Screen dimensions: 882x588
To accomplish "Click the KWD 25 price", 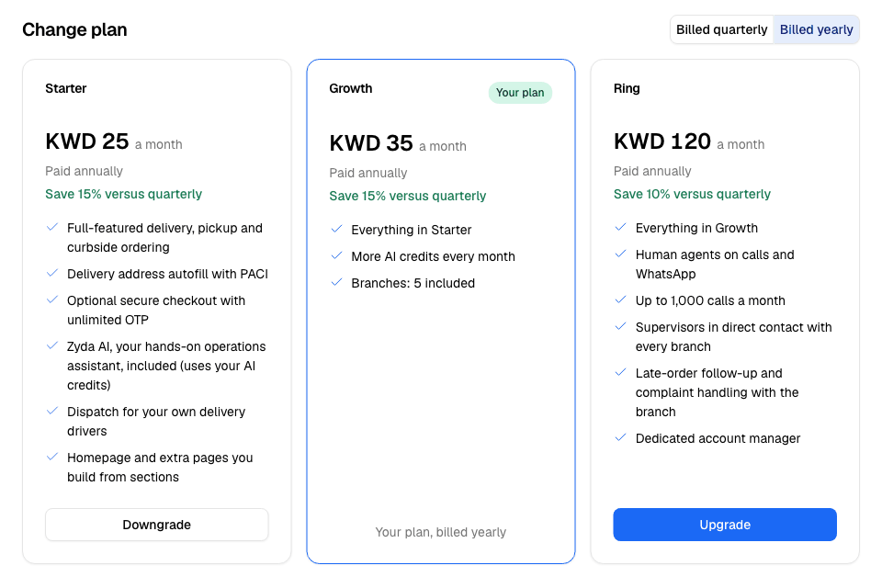I will click(87, 141).
